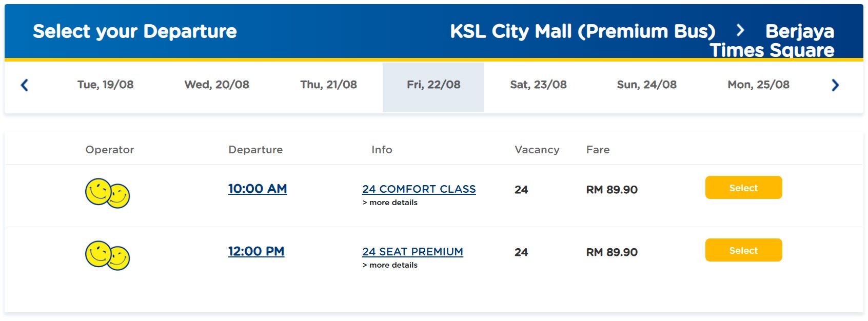Click operator smiley logo for 12:00 PM bus

point(107,256)
